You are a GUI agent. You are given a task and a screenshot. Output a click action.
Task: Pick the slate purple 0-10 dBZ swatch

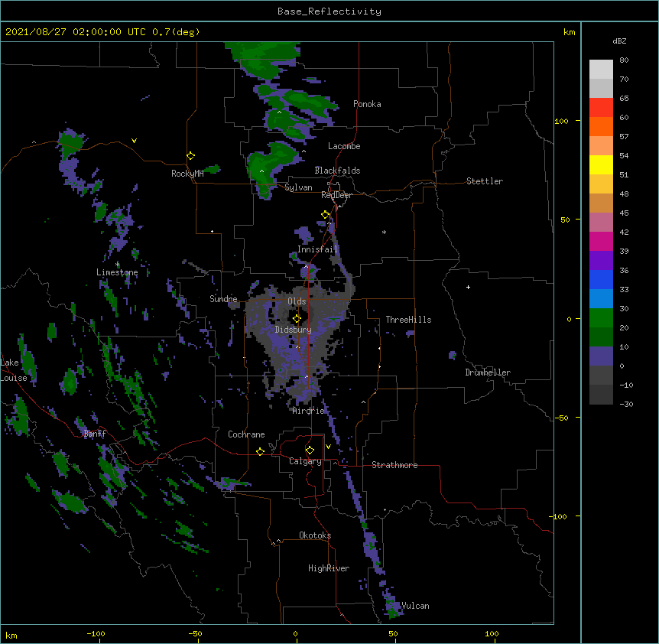point(601,356)
